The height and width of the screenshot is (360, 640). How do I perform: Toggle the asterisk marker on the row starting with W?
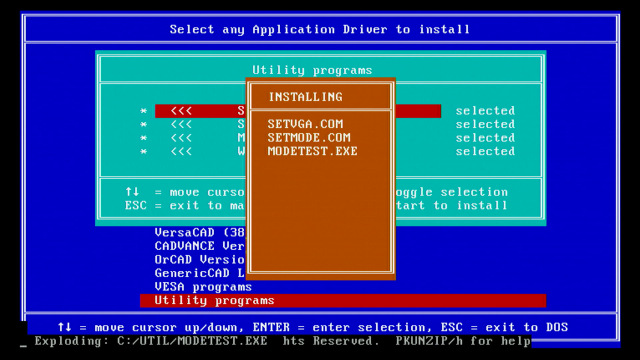coord(143,151)
